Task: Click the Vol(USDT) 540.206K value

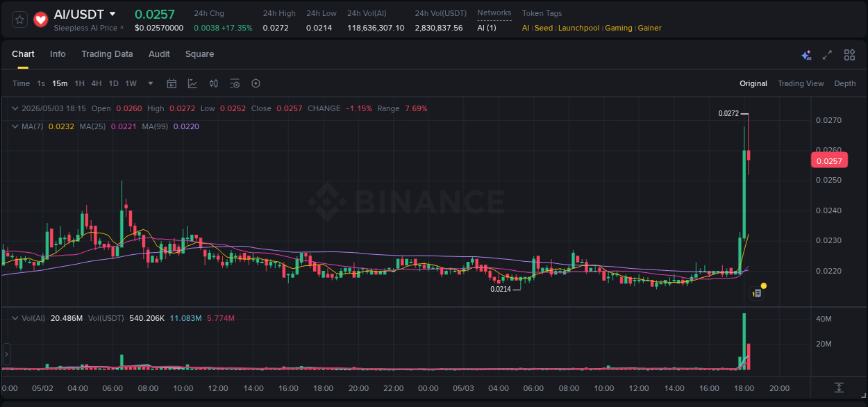Action: coord(145,318)
